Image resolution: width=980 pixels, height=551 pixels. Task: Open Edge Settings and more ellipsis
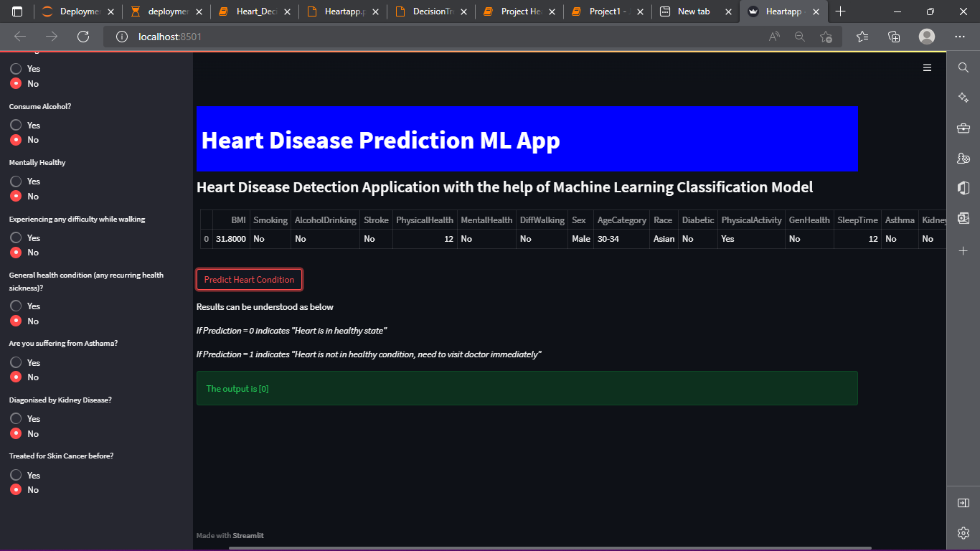click(960, 37)
